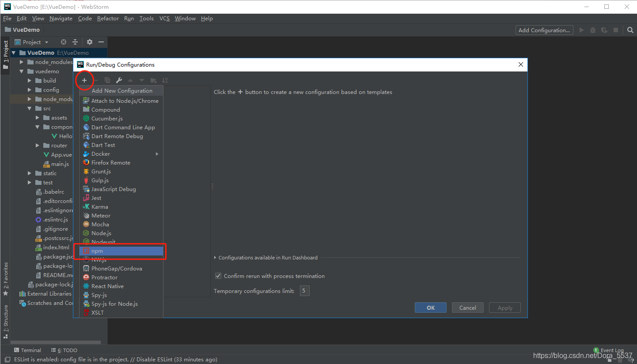Image resolution: width=637 pixels, height=364 pixels.
Task: Select .gitignore in the project tree
Action: tap(52, 229)
